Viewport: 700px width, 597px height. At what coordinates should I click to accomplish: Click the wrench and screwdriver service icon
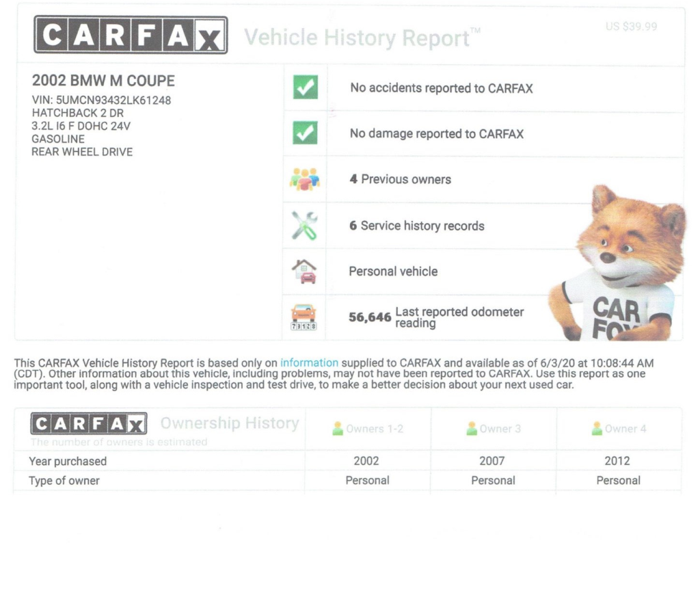[x=305, y=226]
